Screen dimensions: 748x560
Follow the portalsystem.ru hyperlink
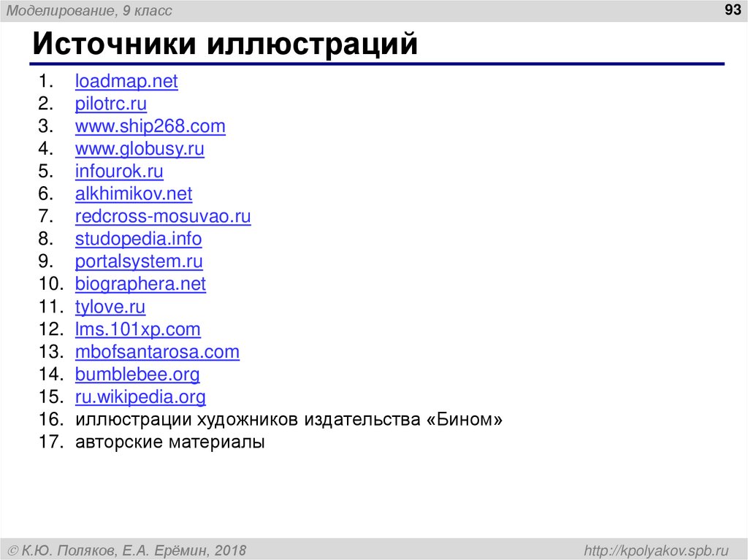pyautogui.click(x=139, y=261)
